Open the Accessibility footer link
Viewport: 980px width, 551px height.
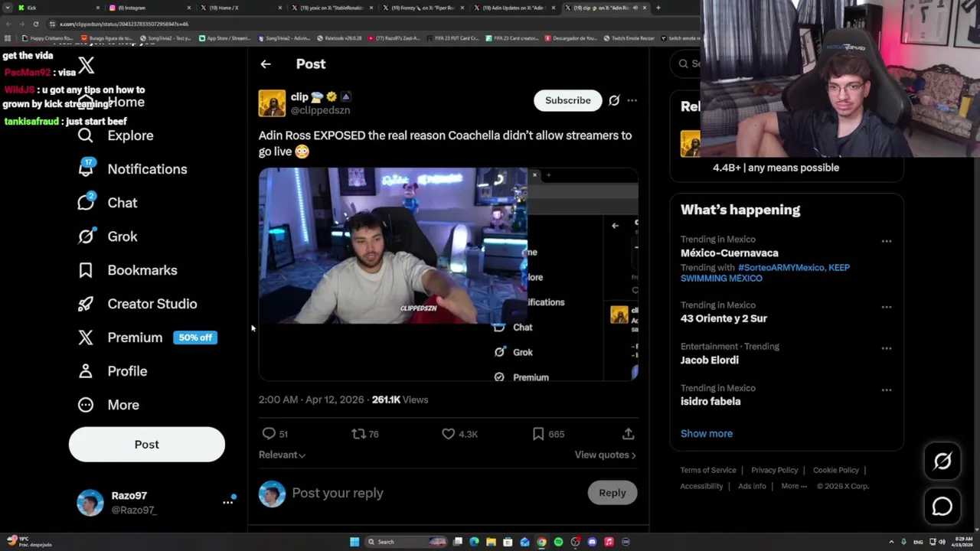coord(701,486)
